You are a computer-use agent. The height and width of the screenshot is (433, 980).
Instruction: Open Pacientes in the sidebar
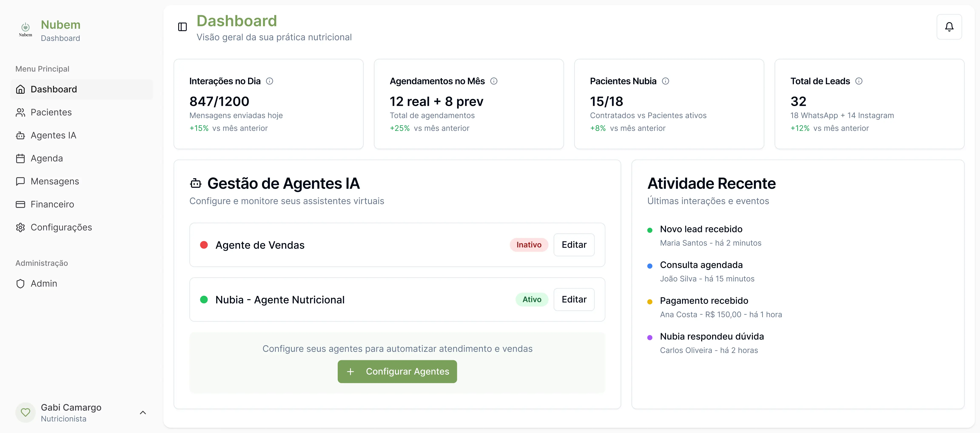[51, 112]
